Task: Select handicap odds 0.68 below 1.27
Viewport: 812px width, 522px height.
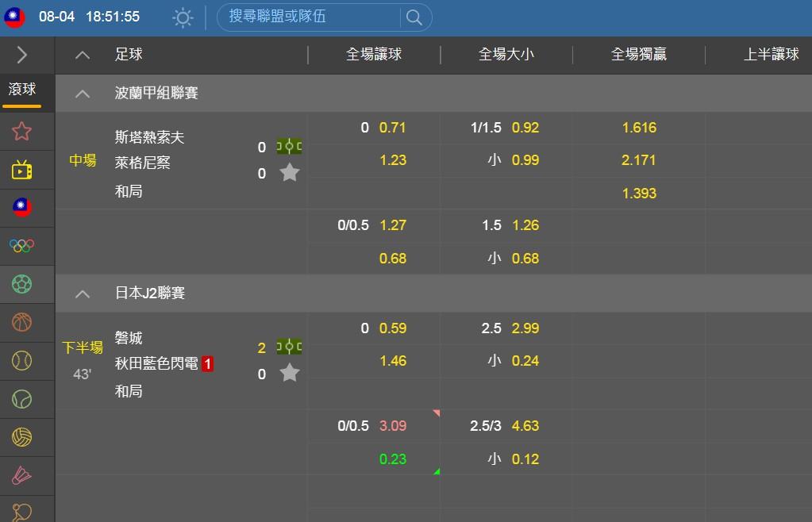Action: (393, 259)
